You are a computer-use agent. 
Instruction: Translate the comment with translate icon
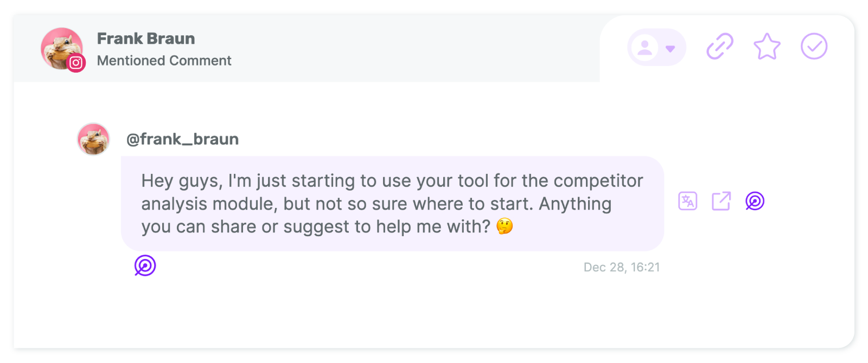pos(687,201)
